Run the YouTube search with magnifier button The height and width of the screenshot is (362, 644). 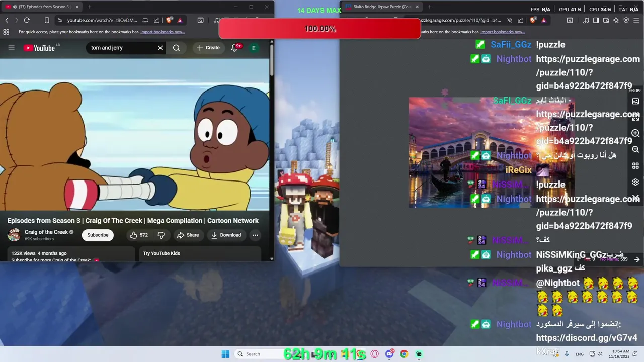[176, 48]
